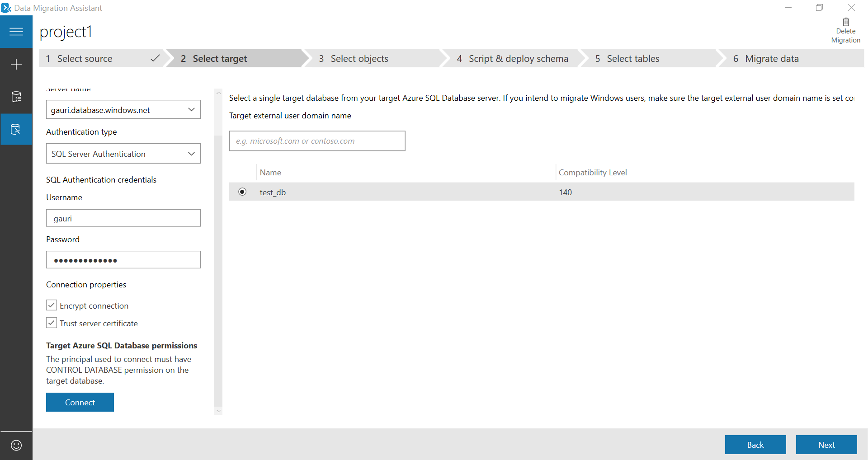Toggle the Encrypt connection checkbox
This screenshot has height=460, width=868.
coord(52,305)
